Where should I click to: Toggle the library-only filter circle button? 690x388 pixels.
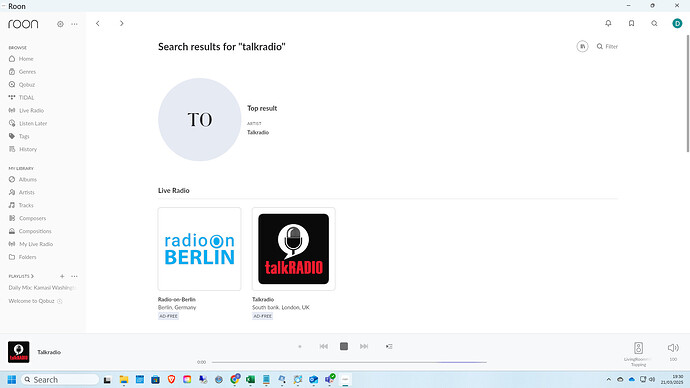click(582, 46)
